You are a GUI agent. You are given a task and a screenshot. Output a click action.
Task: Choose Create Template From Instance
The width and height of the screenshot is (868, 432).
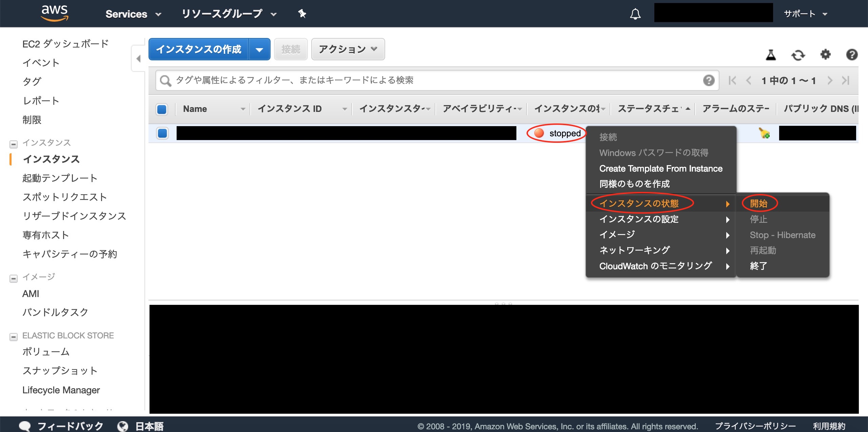pyautogui.click(x=660, y=169)
